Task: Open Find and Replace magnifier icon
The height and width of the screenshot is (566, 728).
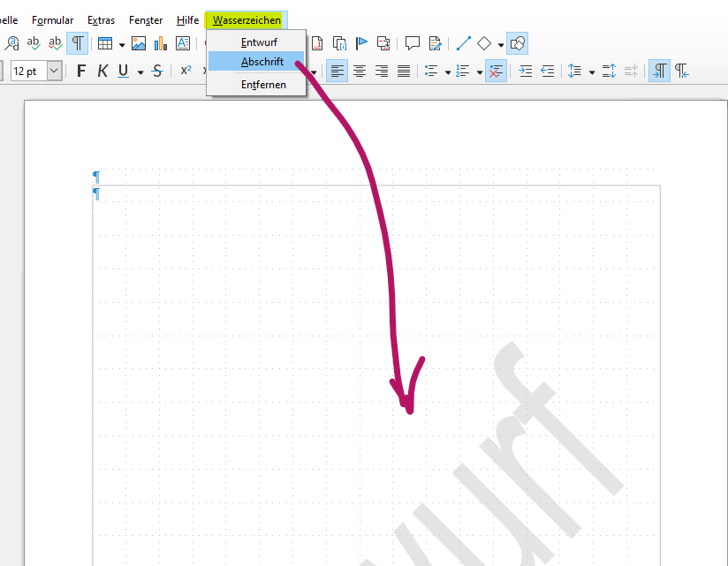Action: click(11, 43)
